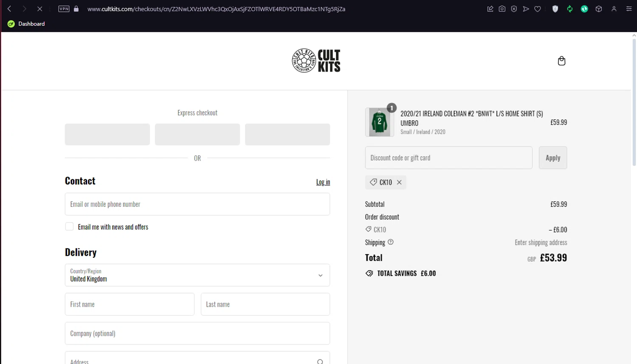Click the 'Small / Ireland / 2020' variant text
This screenshot has width=637, height=364.
(x=423, y=132)
